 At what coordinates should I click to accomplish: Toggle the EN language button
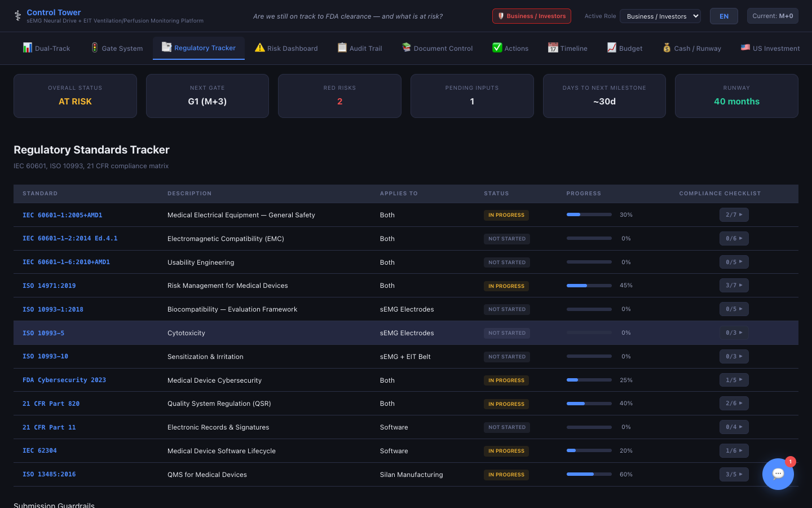point(723,16)
